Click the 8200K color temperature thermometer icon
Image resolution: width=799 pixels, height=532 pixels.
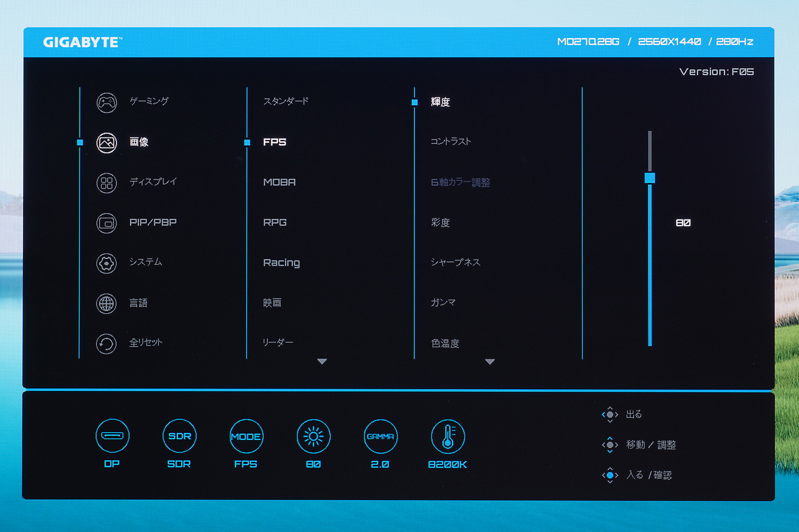coord(448,435)
